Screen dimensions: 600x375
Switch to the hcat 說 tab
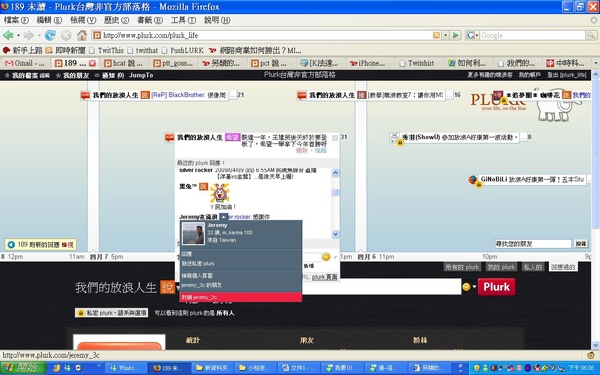point(124,63)
